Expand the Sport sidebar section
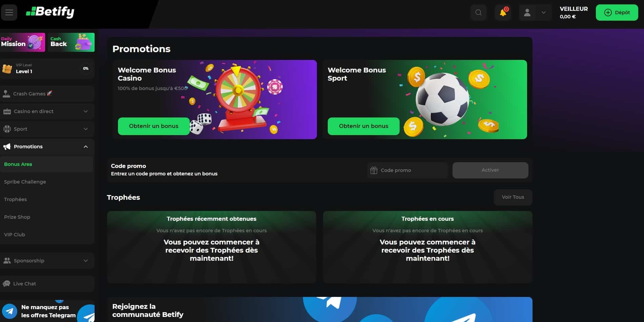The height and width of the screenshot is (322, 644). 47,129
